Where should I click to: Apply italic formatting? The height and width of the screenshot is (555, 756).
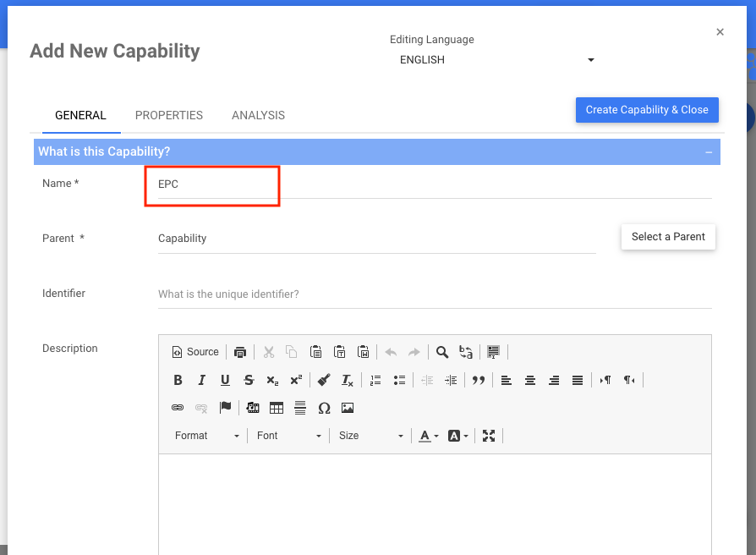click(201, 380)
